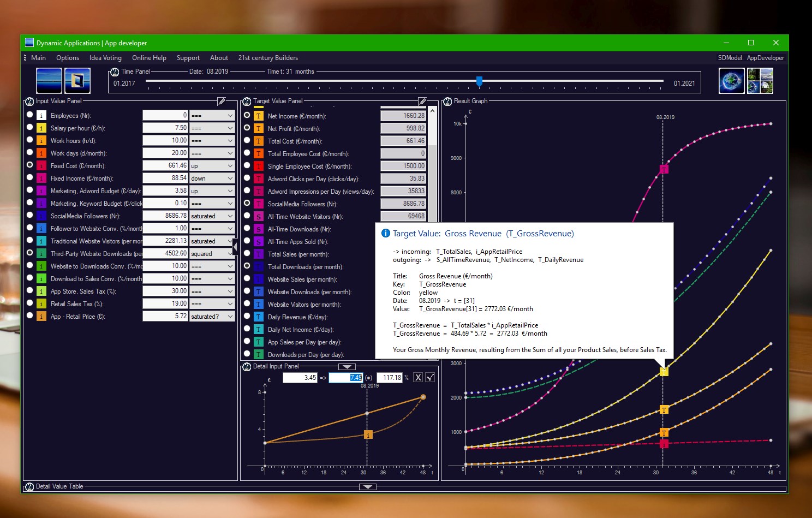This screenshot has height=518, width=812.
Task: Click the book model icon beside landscape
Action: 77,81
